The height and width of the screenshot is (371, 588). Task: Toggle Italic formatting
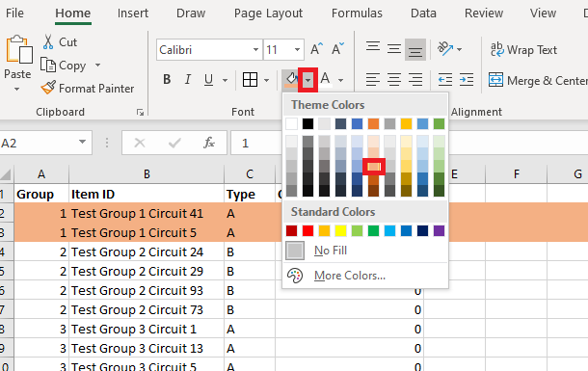coord(188,79)
